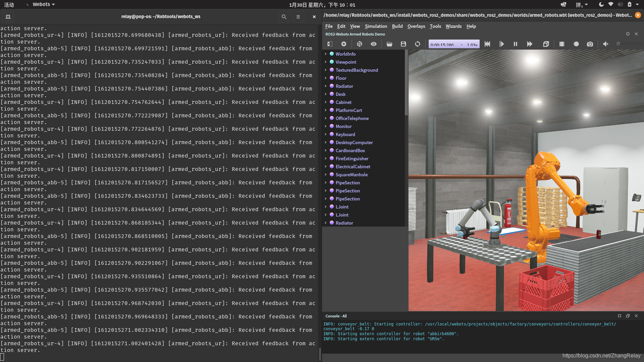Open a world file with the folder icon
This screenshot has width=644, height=362.
click(x=389, y=44)
